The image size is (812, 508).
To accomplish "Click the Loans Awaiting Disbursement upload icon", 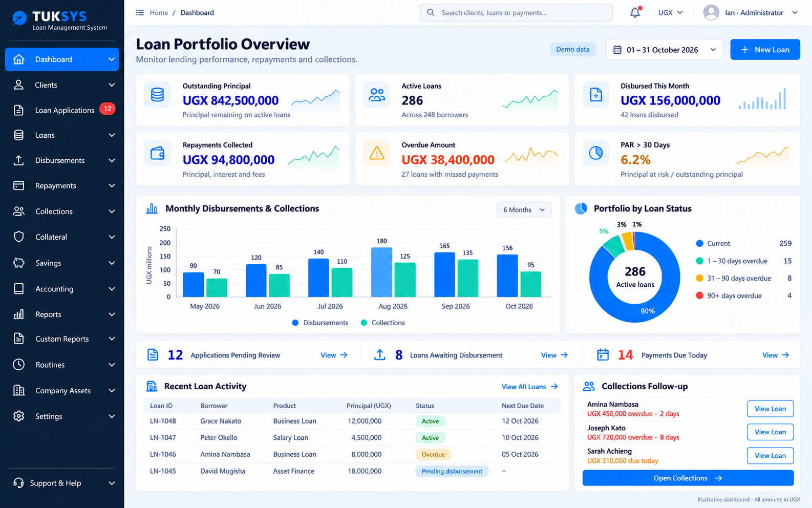I will click(380, 355).
